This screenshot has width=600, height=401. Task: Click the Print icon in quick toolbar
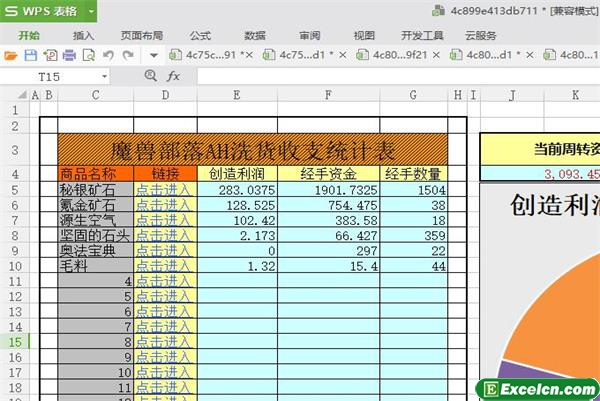pos(69,55)
